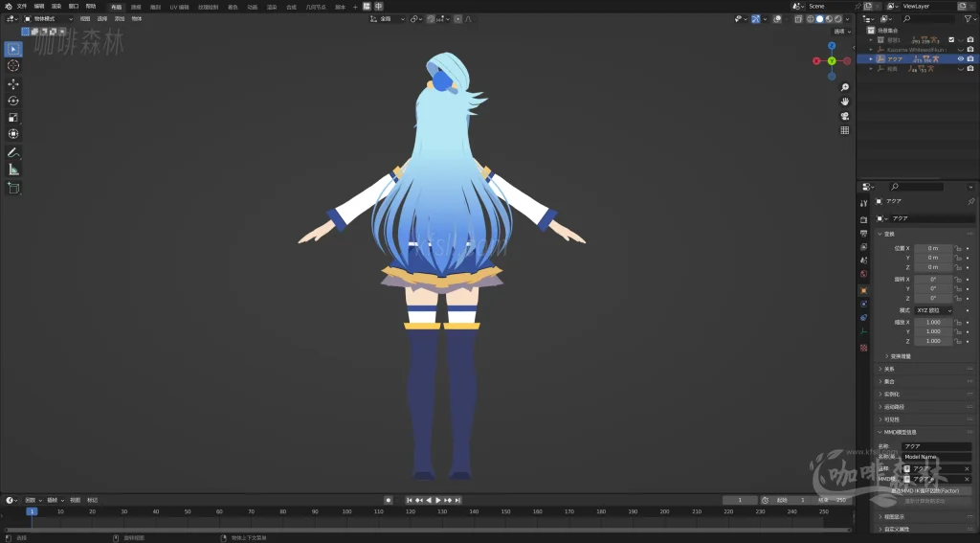Open the Object Constraints properties tab
This screenshot has height=543, width=980.
(x=864, y=318)
